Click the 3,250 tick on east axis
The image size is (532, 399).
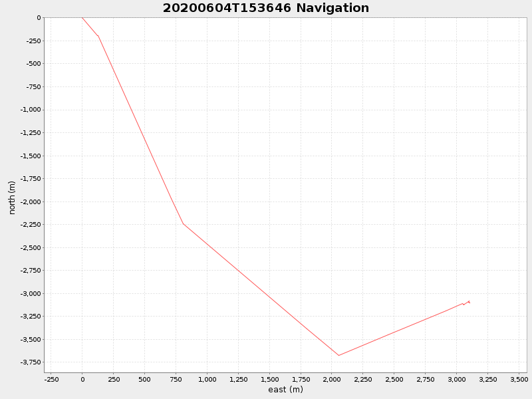[488, 379]
